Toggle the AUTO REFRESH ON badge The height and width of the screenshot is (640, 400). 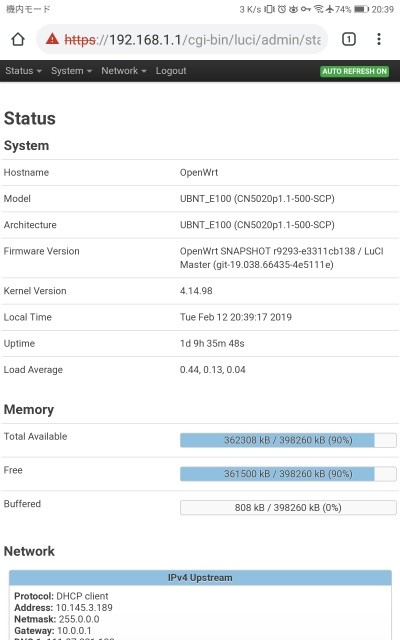coord(354,71)
